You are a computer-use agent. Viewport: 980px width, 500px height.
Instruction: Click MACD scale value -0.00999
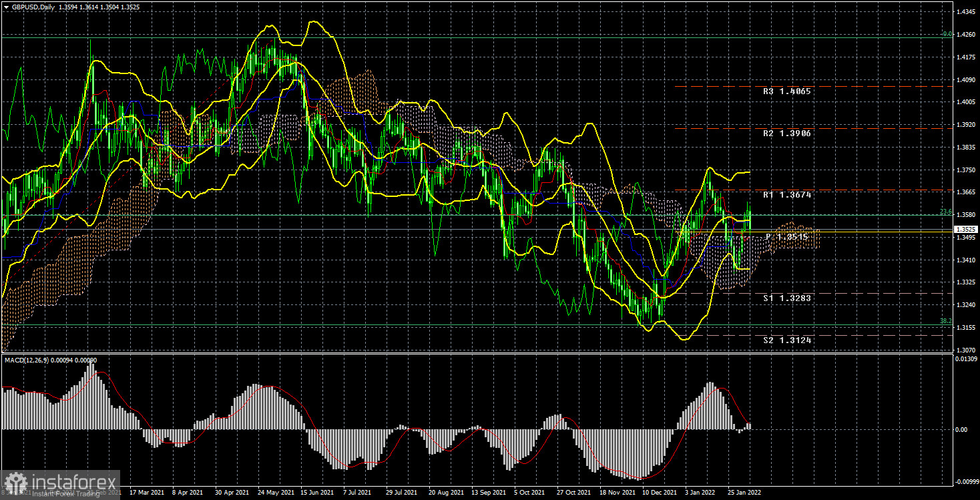pyautogui.click(x=967, y=481)
